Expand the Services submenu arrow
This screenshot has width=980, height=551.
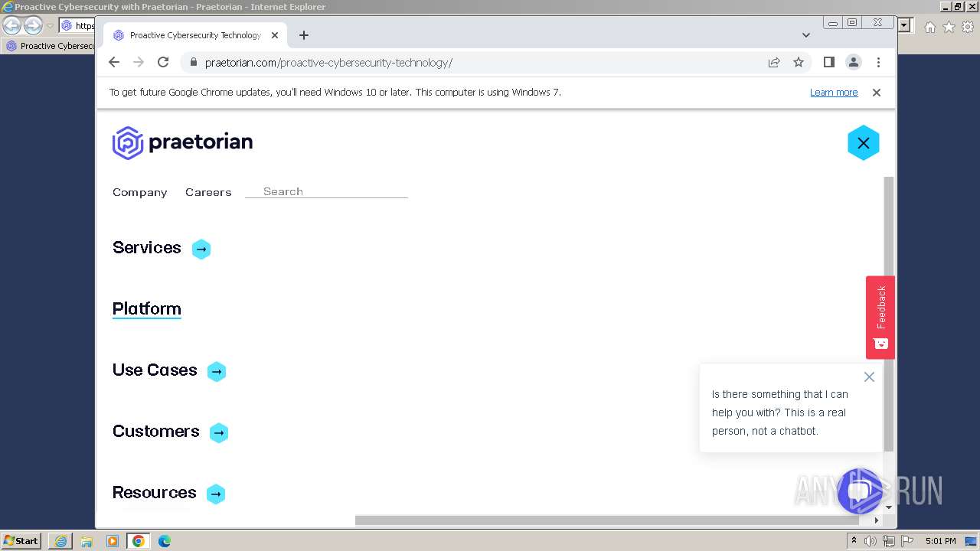pos(201,249)
